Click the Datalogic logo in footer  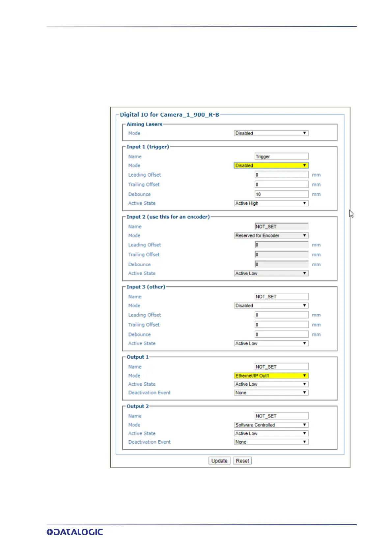tap(75, 532)
